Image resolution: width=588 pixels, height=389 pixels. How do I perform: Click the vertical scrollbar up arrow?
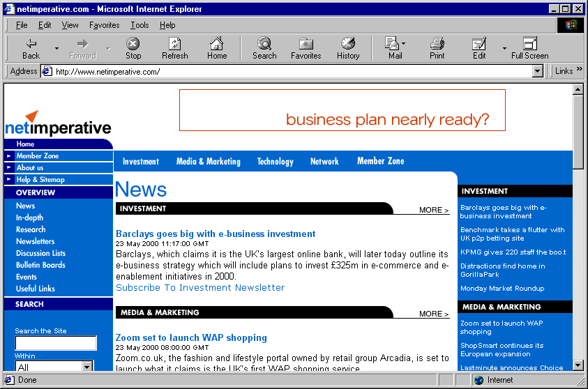coord(578,89)
